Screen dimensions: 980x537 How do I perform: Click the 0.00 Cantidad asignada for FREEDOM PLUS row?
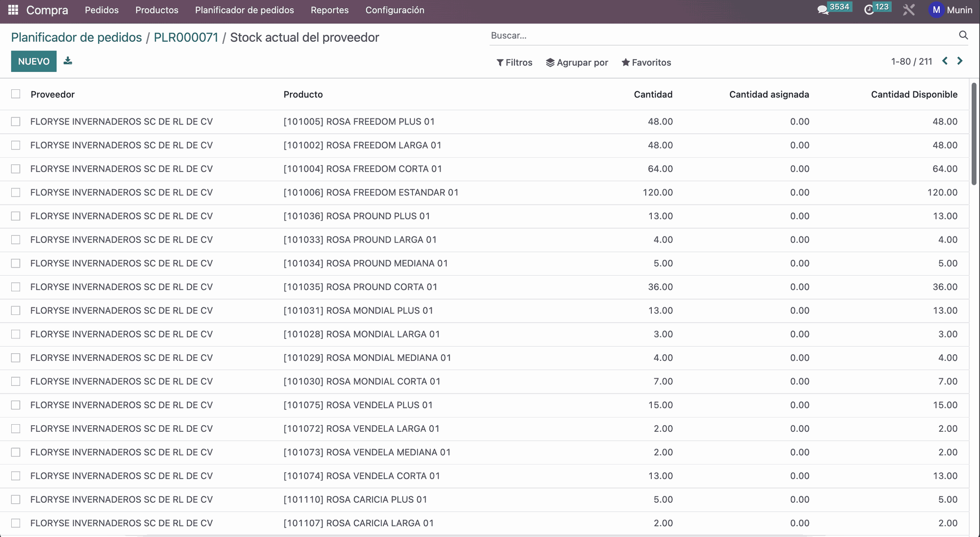[800, 121]
